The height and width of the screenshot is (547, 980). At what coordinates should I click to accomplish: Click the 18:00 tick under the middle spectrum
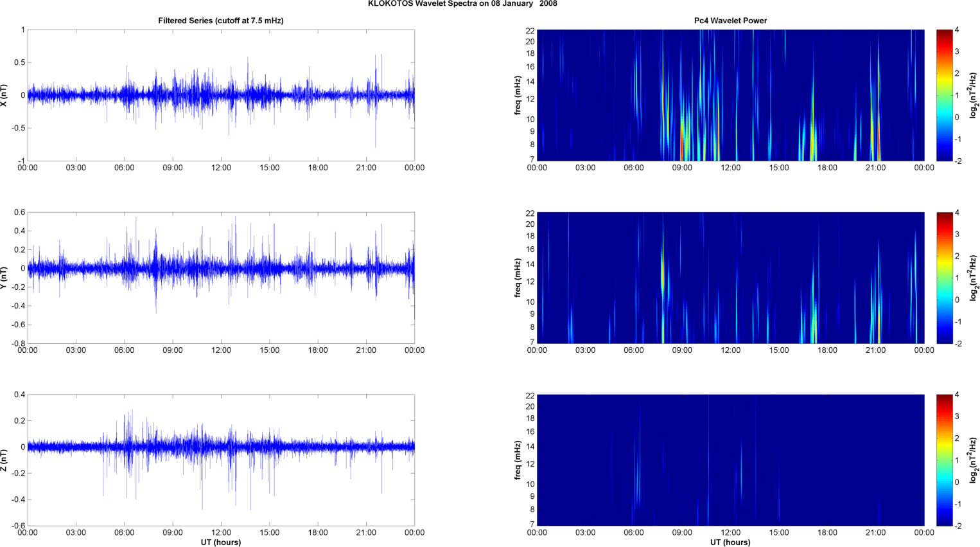pyautogui.click(x=827, y=350)
